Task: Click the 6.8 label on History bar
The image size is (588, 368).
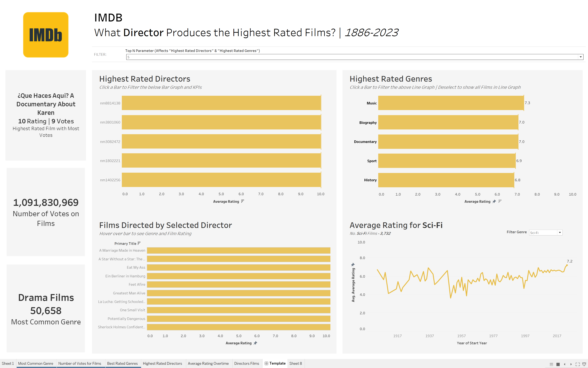Action: (x=518, y=180)
